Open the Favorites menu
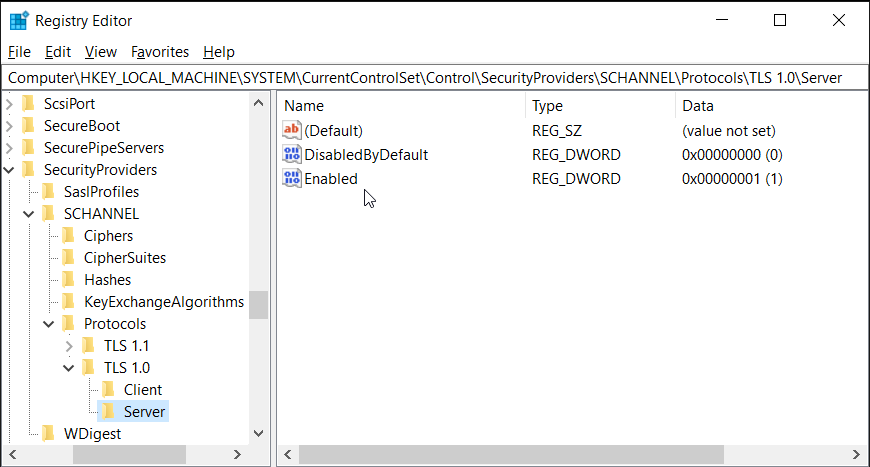 [x=160, y=52]
